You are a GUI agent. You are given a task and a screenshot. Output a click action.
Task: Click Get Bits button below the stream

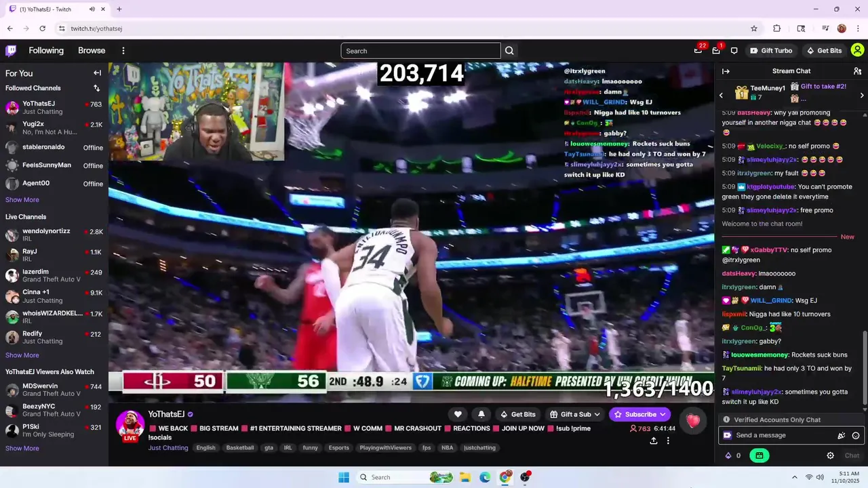518,414
